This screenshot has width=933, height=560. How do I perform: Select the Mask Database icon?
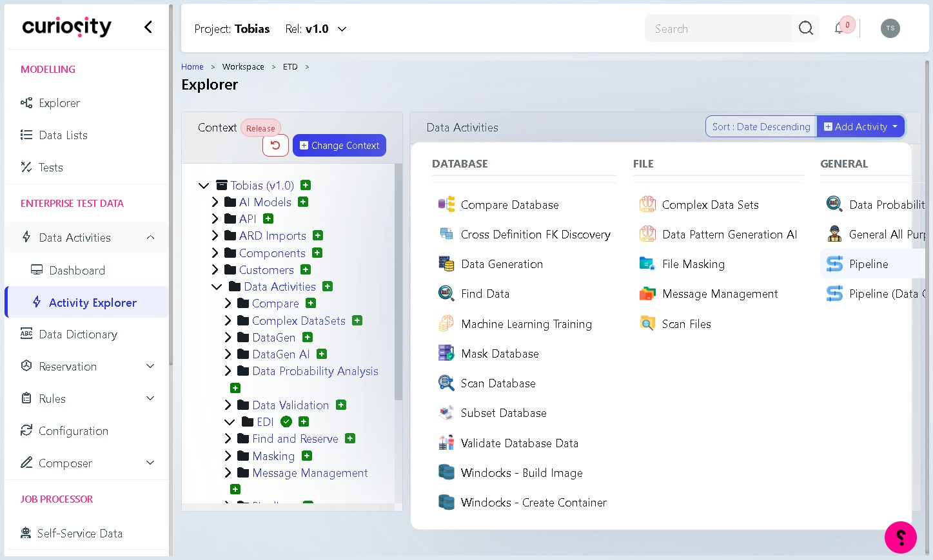click(446, 353)
